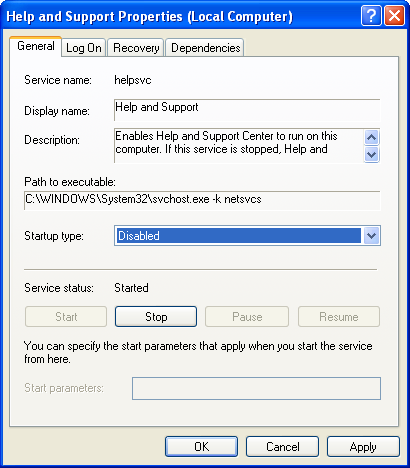The height and width of the screenshot is (468, 410).
Task: Switch to the General tab
Action: click(x=36, y=46)
